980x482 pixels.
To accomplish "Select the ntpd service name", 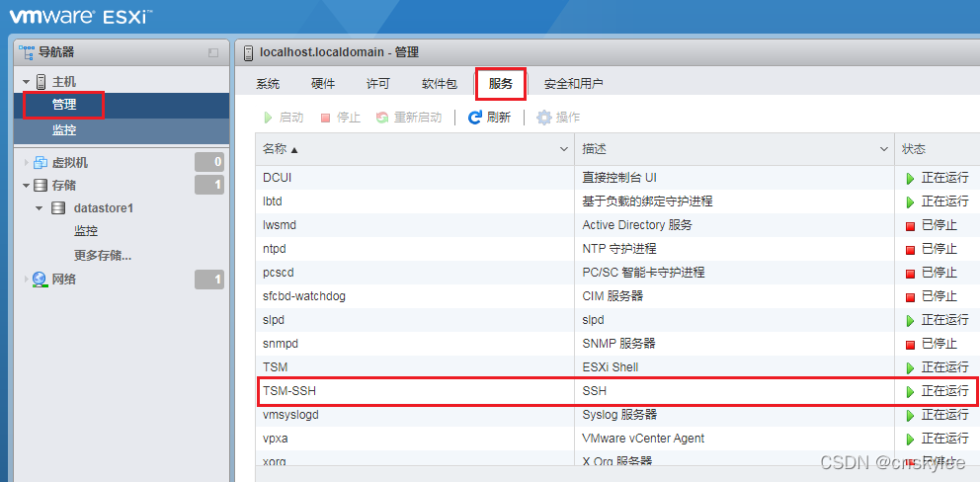I will click(x=275, y=249).
